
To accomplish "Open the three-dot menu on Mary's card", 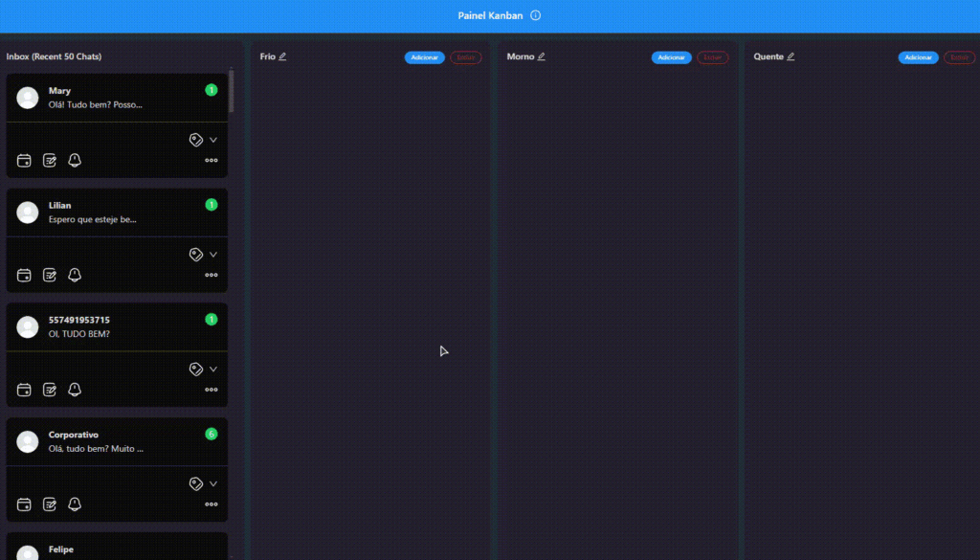I will (212, 161).
